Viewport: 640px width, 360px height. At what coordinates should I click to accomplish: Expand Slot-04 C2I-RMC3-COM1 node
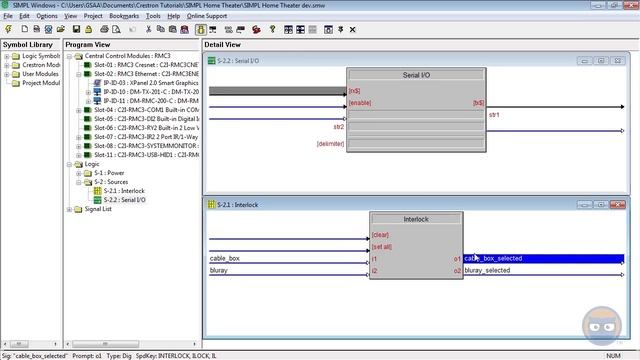point(78,110)
